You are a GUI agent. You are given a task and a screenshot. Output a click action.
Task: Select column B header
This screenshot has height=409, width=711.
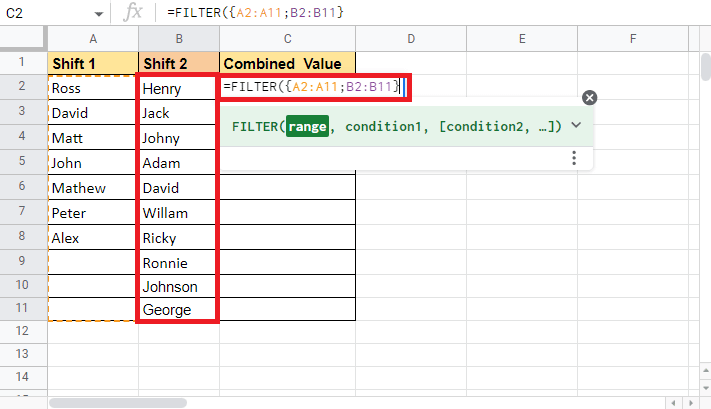click(178, 39)
